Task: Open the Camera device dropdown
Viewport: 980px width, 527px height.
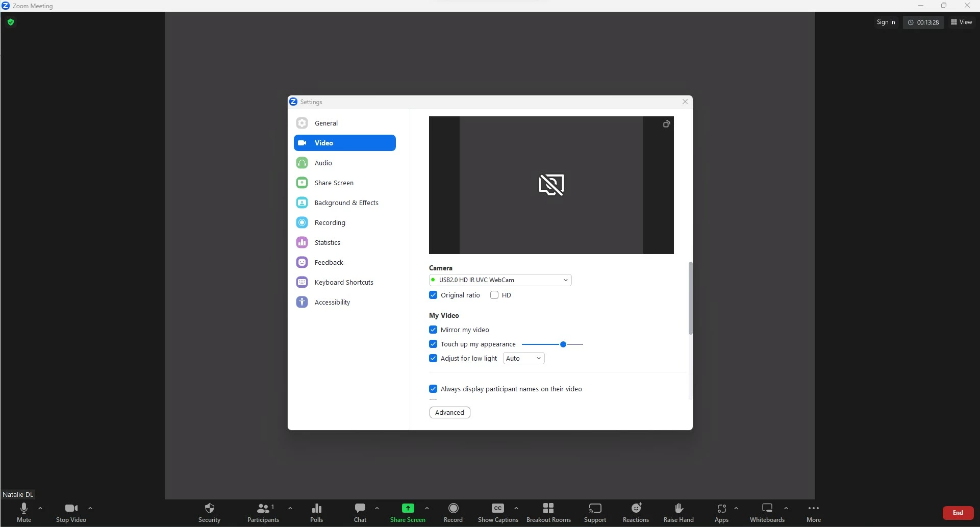Action: 500,280
